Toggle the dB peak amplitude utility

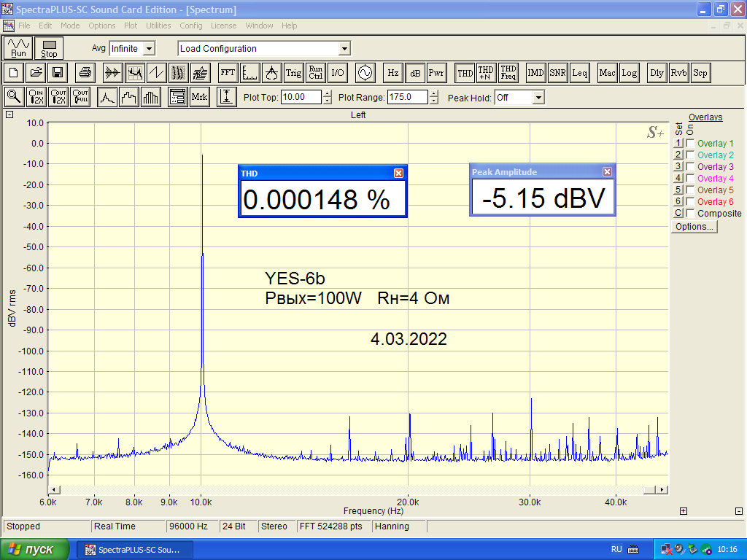click(415, 73)
